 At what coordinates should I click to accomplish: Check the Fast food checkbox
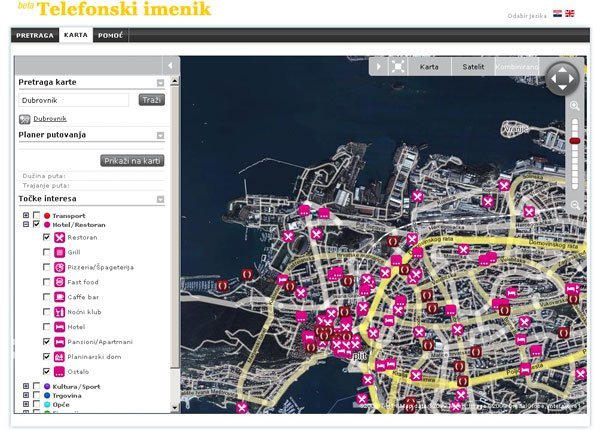[x=46, y=282]
